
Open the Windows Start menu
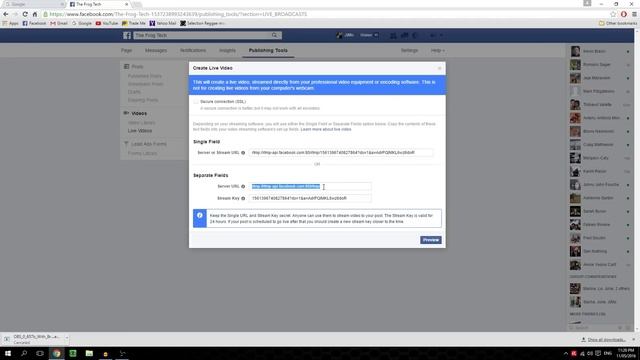tap(8, 353)
